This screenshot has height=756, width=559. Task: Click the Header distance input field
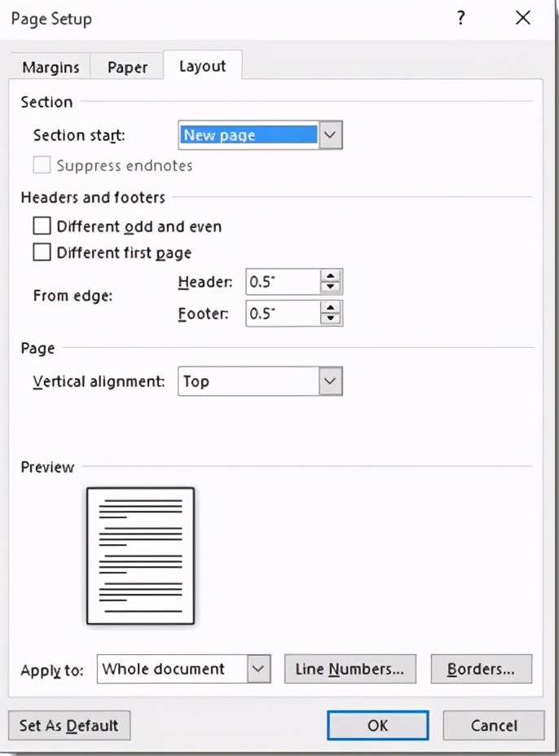[283, 282]
